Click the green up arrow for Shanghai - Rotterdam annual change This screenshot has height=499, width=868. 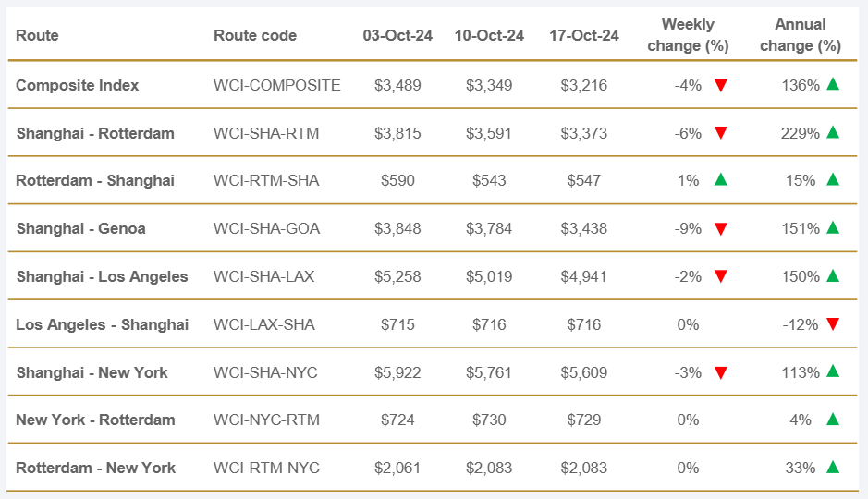pyautogui.click(x=833, y=132)
